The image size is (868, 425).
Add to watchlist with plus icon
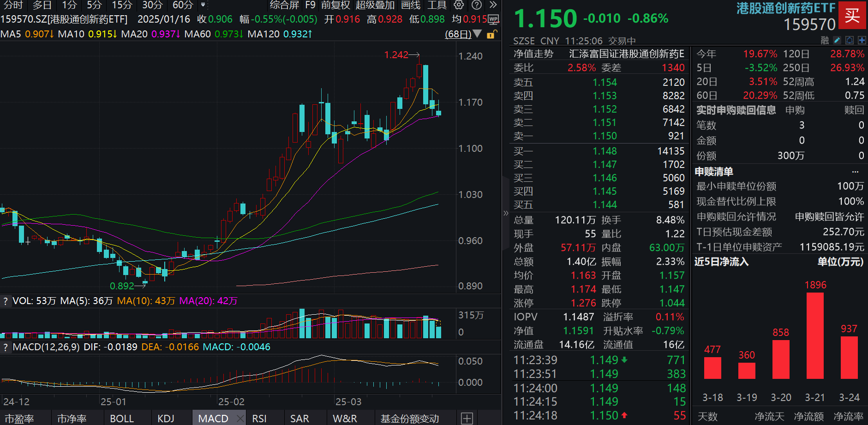click(x=862, y=41)
